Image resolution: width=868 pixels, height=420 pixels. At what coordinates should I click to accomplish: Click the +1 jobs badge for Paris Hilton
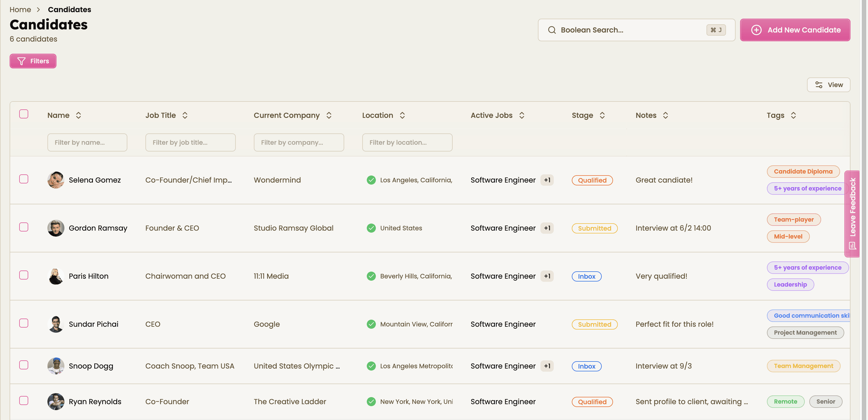(548, 276)
